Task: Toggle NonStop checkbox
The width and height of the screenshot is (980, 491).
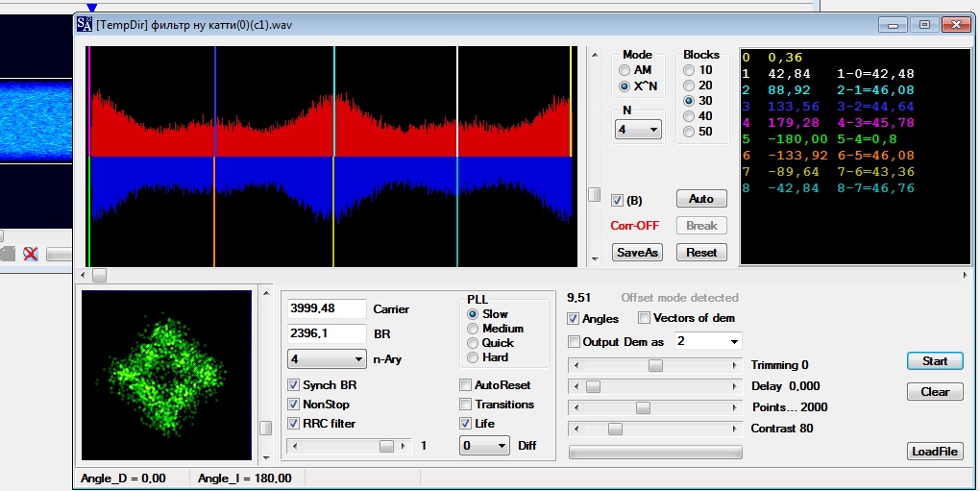Action: click(293, 405)
